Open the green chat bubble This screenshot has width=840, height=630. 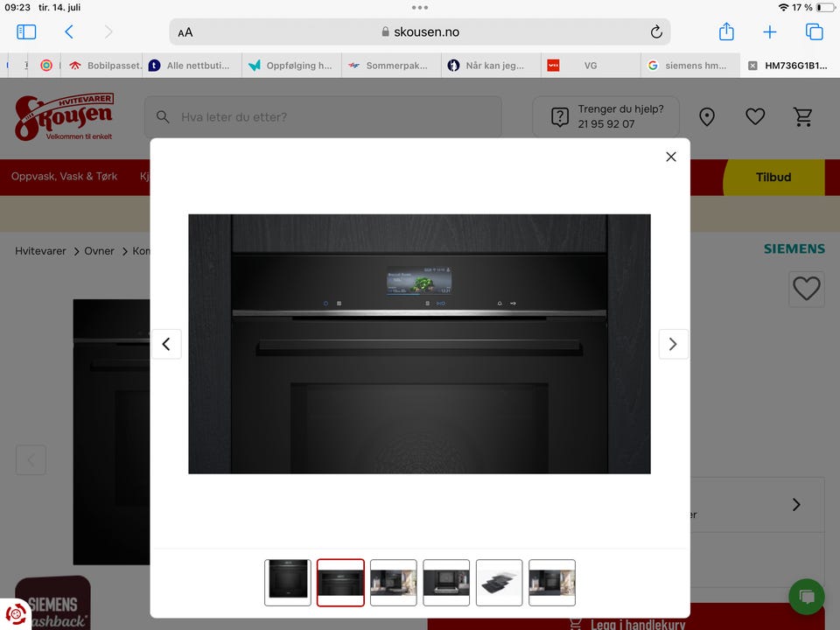(806, 597)
